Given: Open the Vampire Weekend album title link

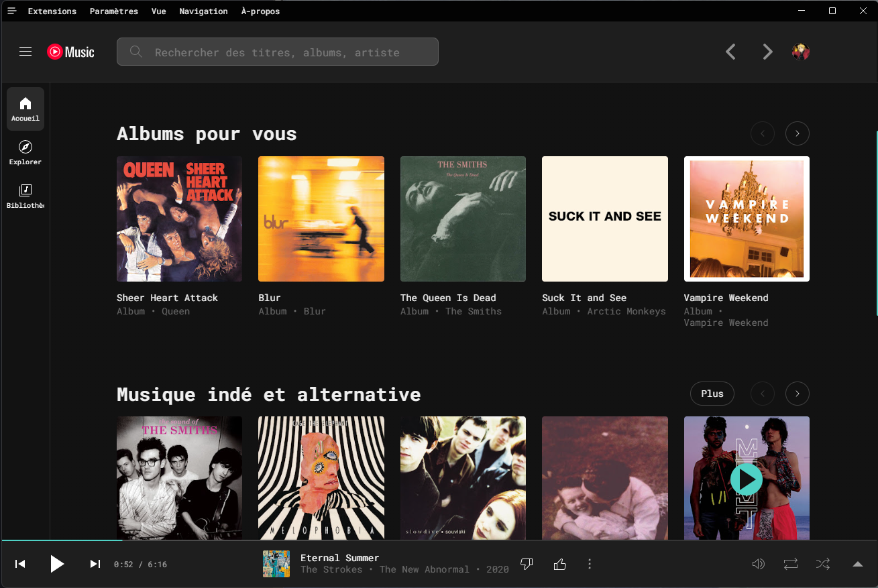Looking at the screenshot, I should [726, 298].
